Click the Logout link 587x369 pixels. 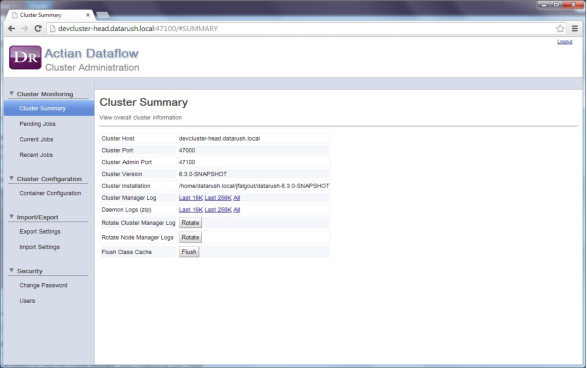pos(565,42)
